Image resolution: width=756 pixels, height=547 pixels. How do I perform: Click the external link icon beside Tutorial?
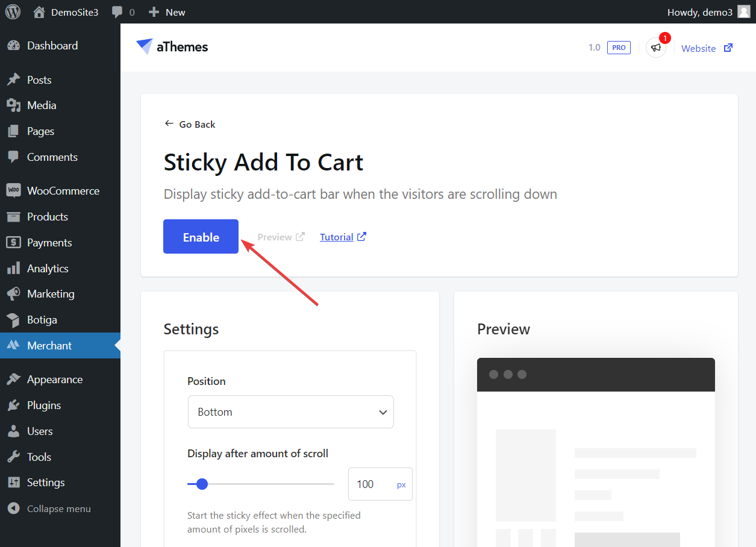coord(361,237)
